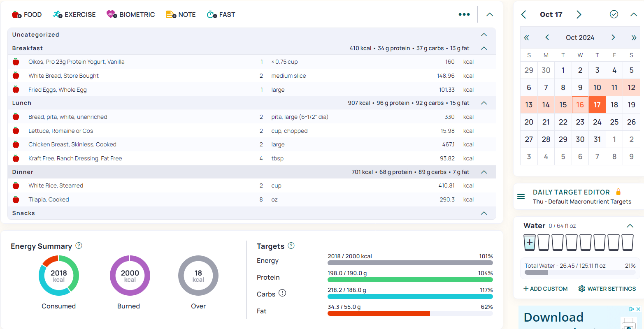This screenshot has width=644, height=329.
Task: Fill the eighth water glass
Action: pos(628,243)
